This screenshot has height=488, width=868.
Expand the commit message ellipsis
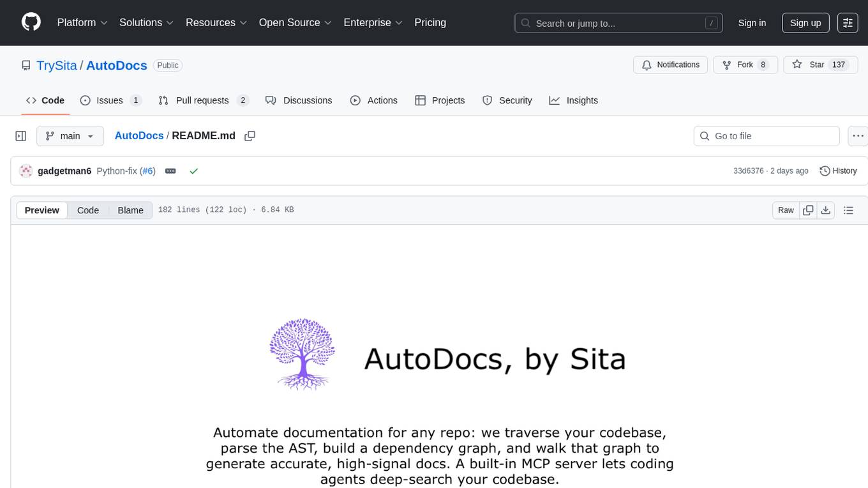(x=170, y=171)
